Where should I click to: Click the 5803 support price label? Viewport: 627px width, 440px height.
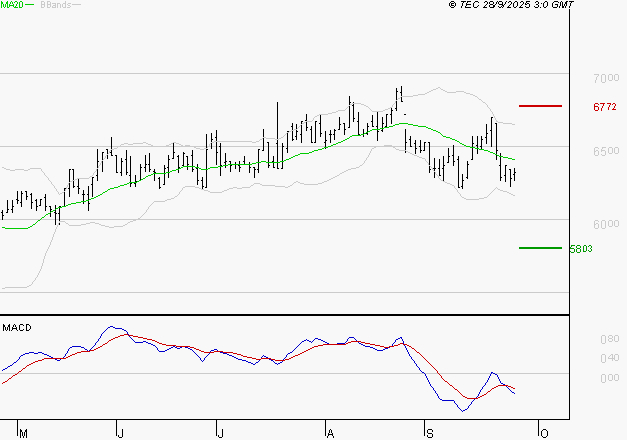pos(580,248)
